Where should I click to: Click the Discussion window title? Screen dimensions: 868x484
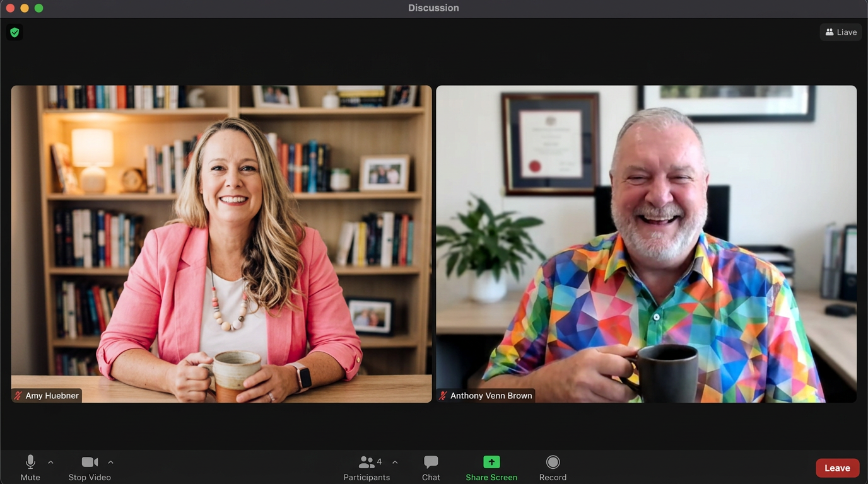click(433, 8)
